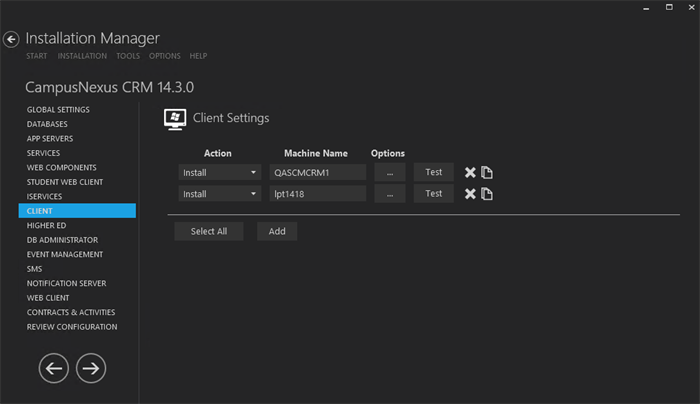The height and width of the screenshot is (404, 700).
Task: Open the HELP menu
Action: [198, 56]
